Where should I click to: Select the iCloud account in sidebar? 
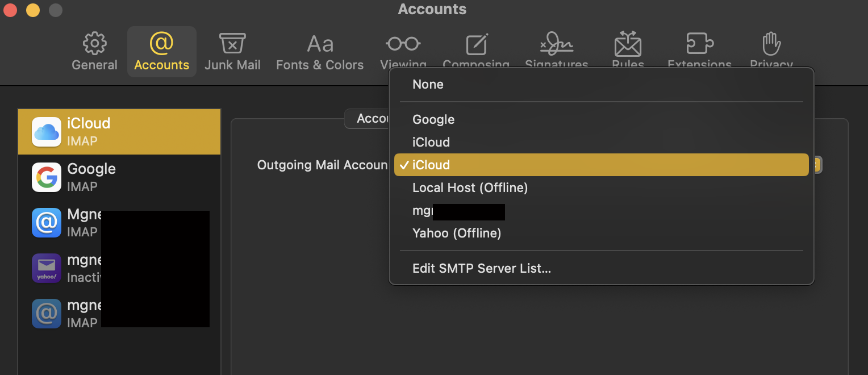click(x=119, y=132)
